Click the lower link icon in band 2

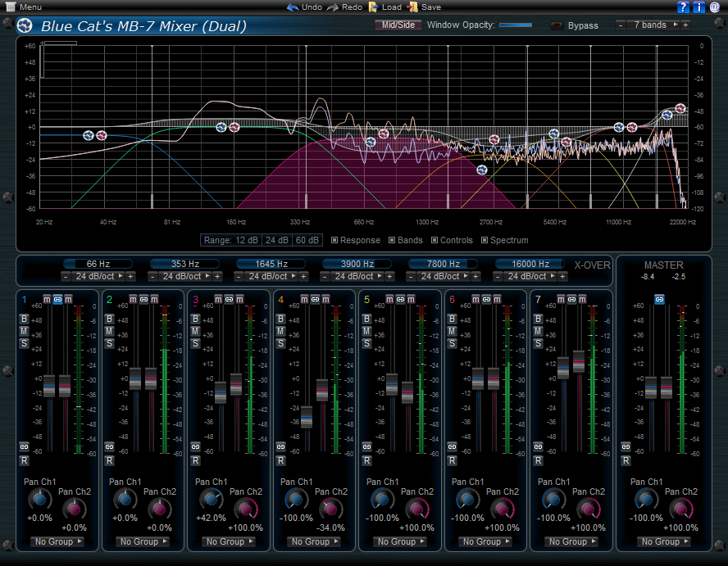(110, 446)
